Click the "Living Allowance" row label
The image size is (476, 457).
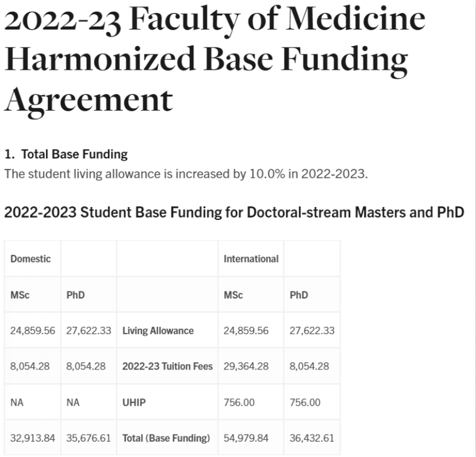158,331
